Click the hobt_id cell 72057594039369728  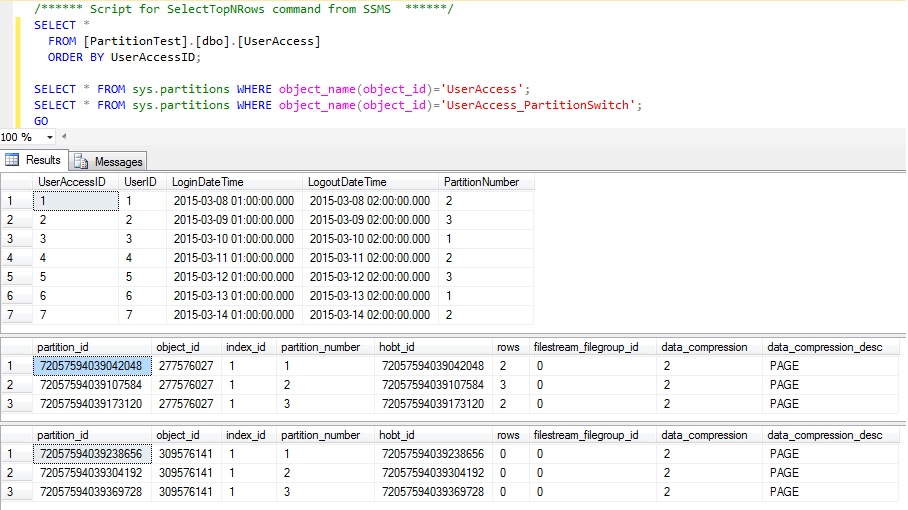pos(431,492)
